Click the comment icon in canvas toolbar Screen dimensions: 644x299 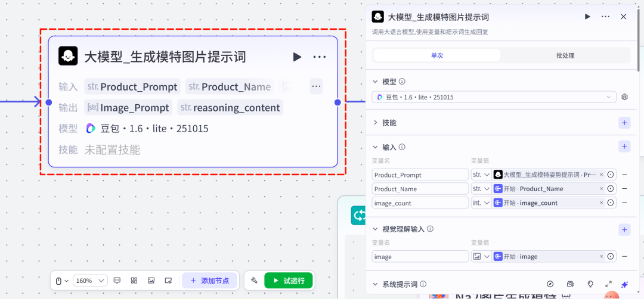tap(117, 281)
